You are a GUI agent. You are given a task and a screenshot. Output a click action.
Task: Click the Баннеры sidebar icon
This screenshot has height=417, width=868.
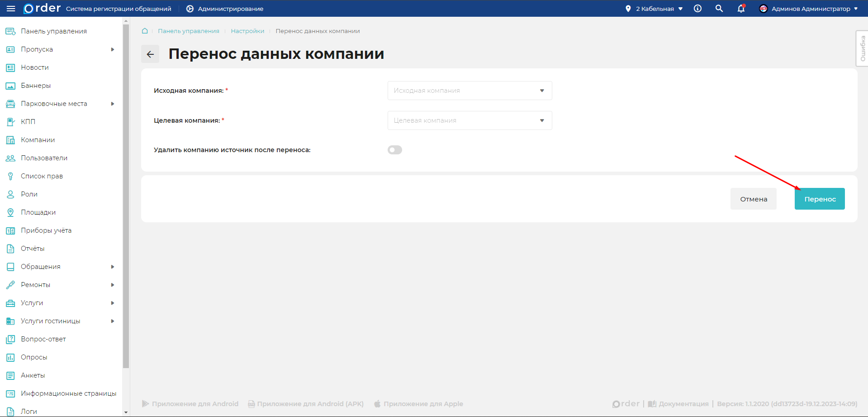pyautogui.click(x=10, y=85)
